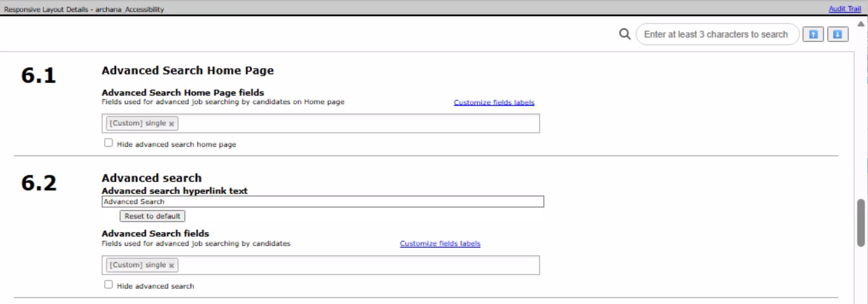This screenshot has height=304, width=868.
Task: Click the Advanced Search Home Page section heading
Action: click(x=187, y=71)
